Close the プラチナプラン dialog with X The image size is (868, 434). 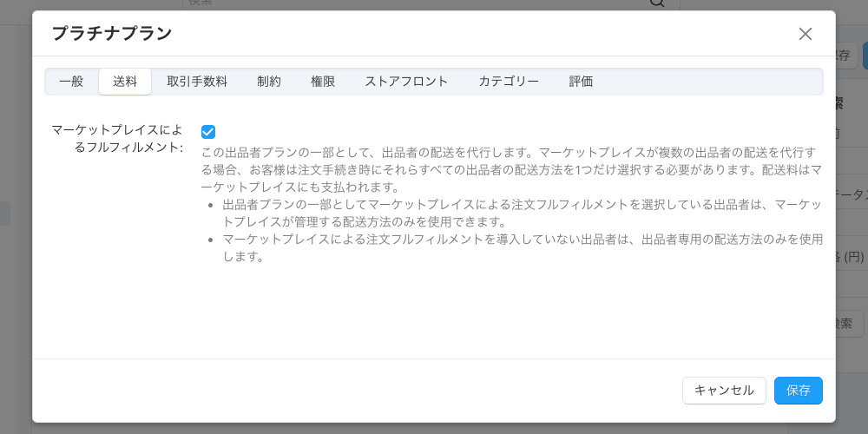pos(805,34)
